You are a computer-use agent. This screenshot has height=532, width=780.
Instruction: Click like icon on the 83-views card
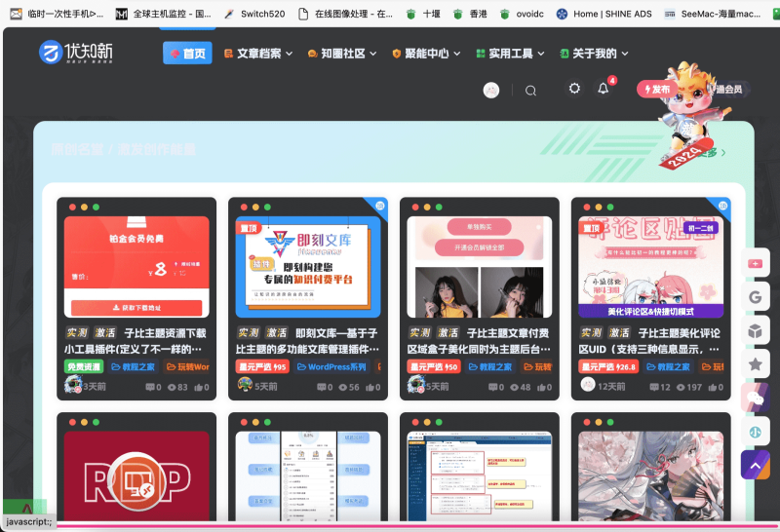click(198, 388)
